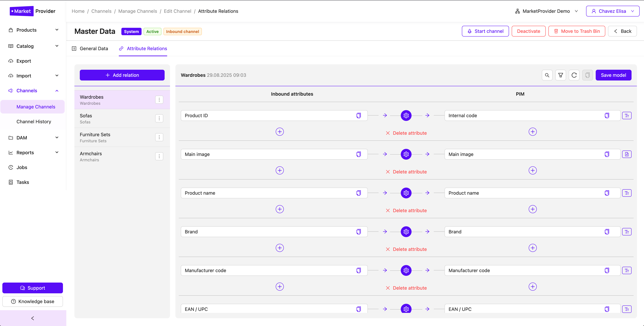Collapse the Channels sidebar section
The height and width of the screenshot is (326, 644).
tap(57, 91)
